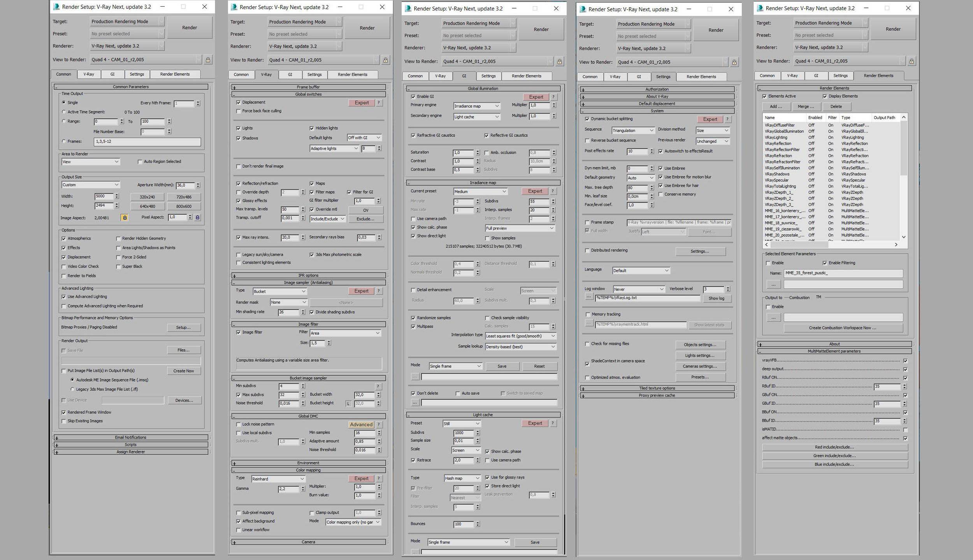Open help for Irradiance map rollout
Viewport: 973px width, 560px height.
[553, 191]
